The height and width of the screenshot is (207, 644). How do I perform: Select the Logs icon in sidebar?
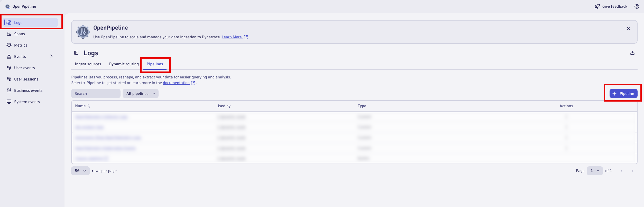(x=9, y=22)
